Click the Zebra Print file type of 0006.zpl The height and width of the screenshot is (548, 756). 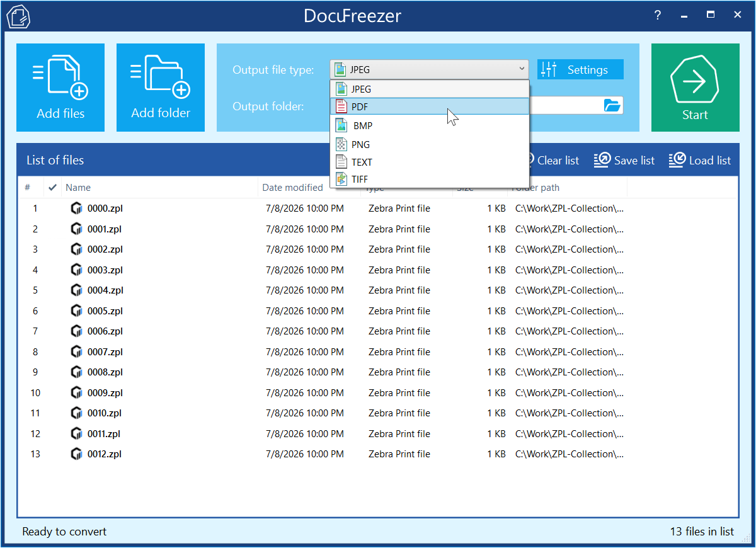(x=399, y=331)
